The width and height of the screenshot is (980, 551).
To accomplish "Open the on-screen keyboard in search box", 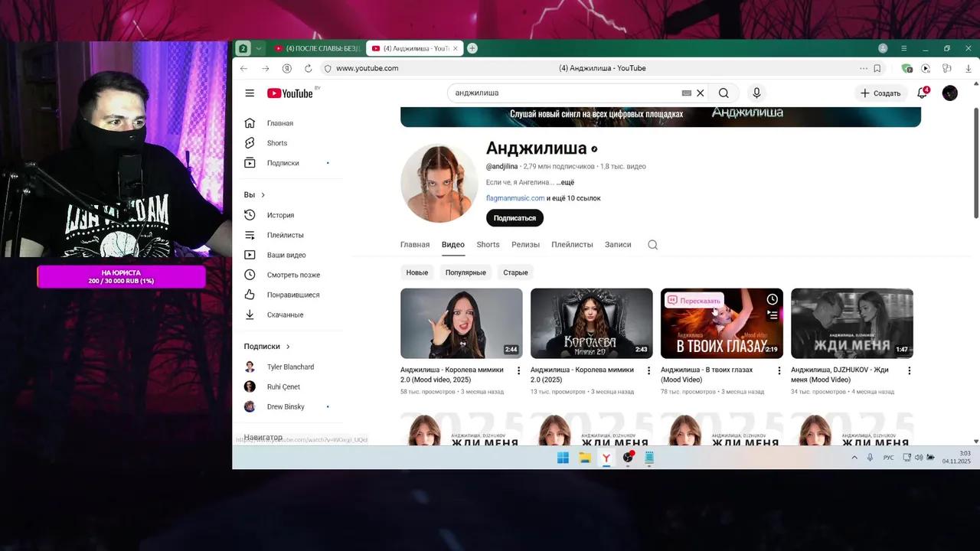I will pyautogui.click(x=687, y=93).
